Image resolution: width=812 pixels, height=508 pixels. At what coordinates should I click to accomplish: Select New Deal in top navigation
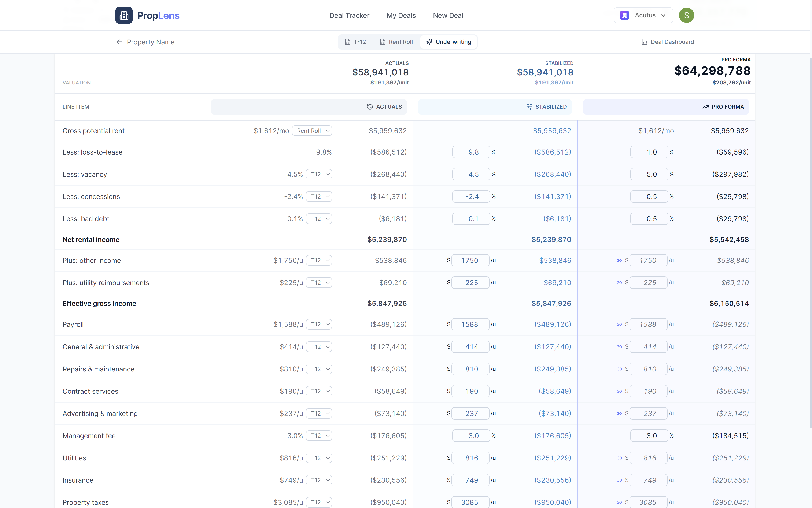point(448,15)
